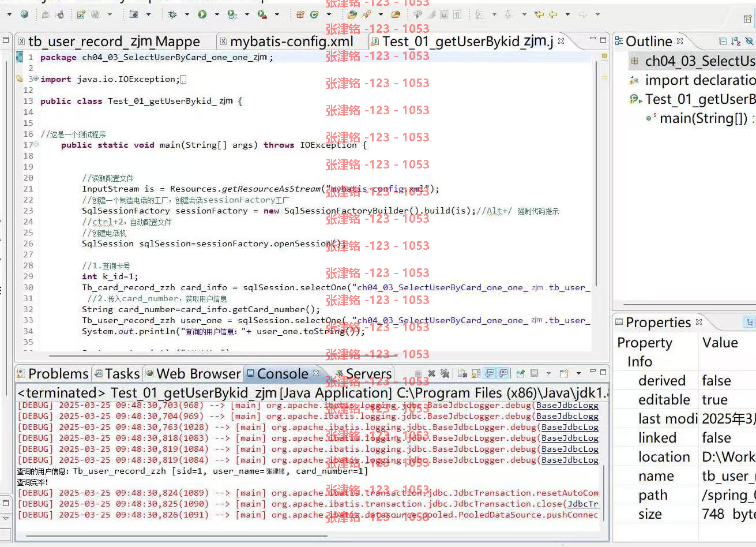The height and width of the screenshot is (547, 756).
Task: Expand folded import section at line 3
Action: click(x=36, y=78)
